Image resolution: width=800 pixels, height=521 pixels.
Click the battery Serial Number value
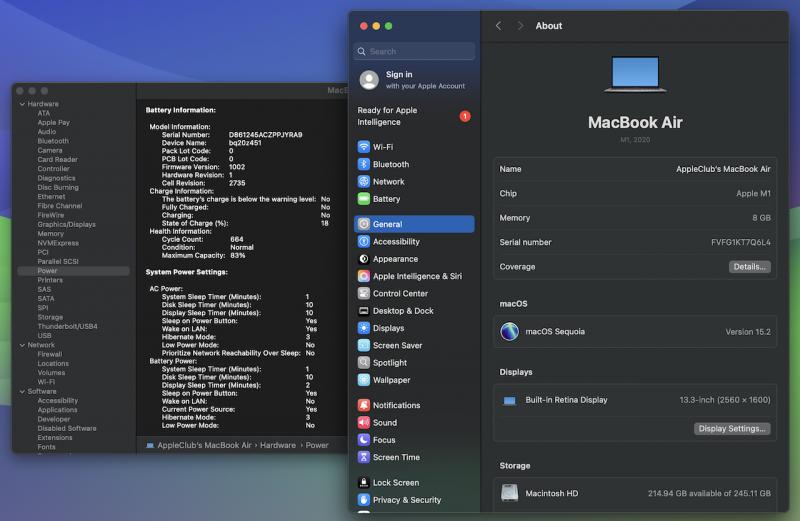[265, 135]
